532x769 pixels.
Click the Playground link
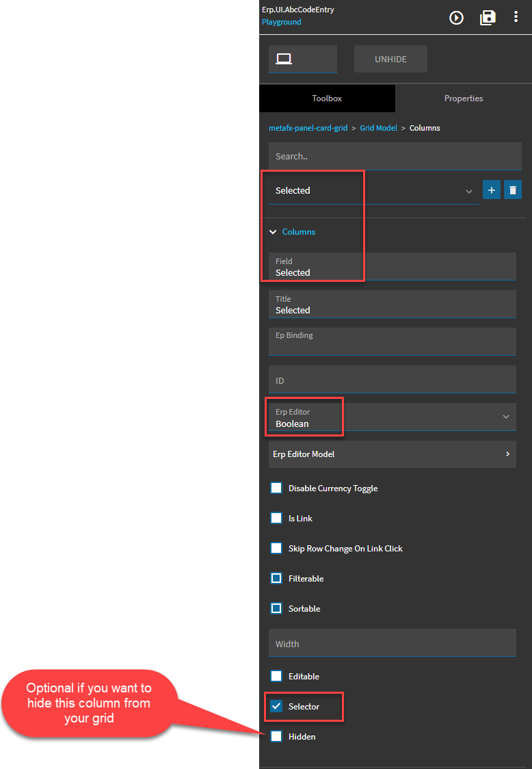click(x=282, y=22)
